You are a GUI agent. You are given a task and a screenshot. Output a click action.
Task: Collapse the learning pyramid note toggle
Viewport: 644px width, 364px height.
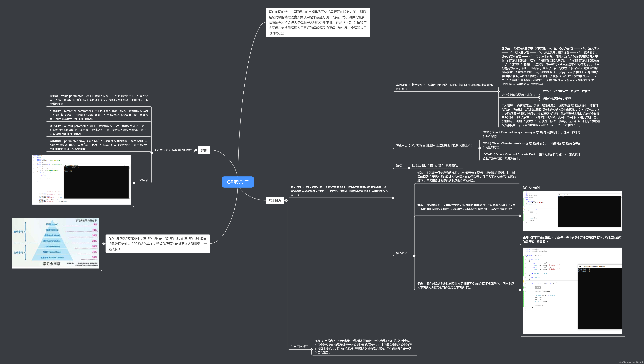[x=104, y=244]
